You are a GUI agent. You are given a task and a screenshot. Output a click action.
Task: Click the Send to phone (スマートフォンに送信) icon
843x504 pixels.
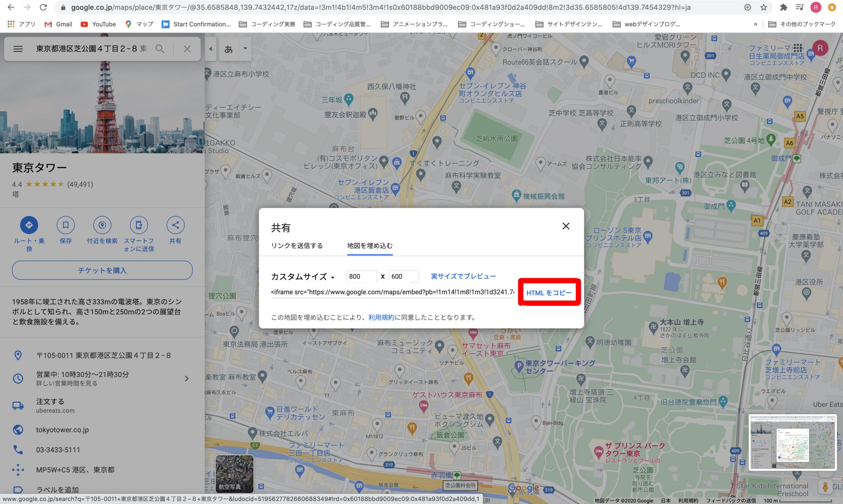click(x=139, y=225)
